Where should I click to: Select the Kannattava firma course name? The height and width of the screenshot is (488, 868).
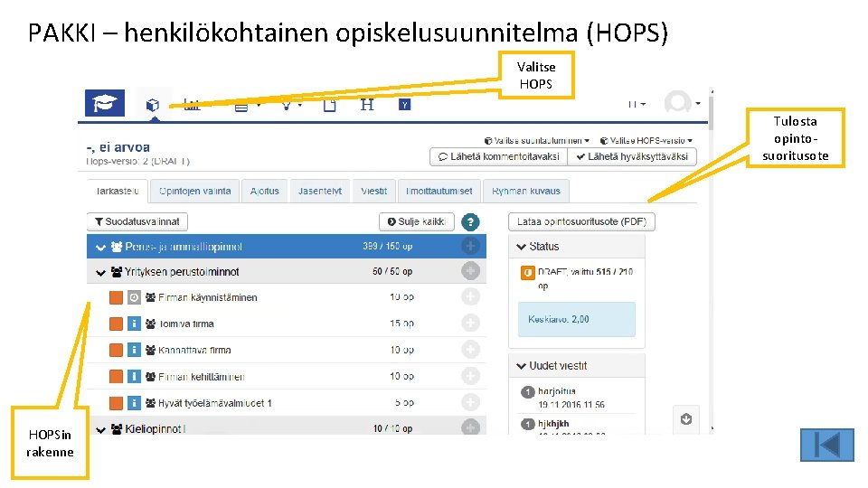point(194,351)
